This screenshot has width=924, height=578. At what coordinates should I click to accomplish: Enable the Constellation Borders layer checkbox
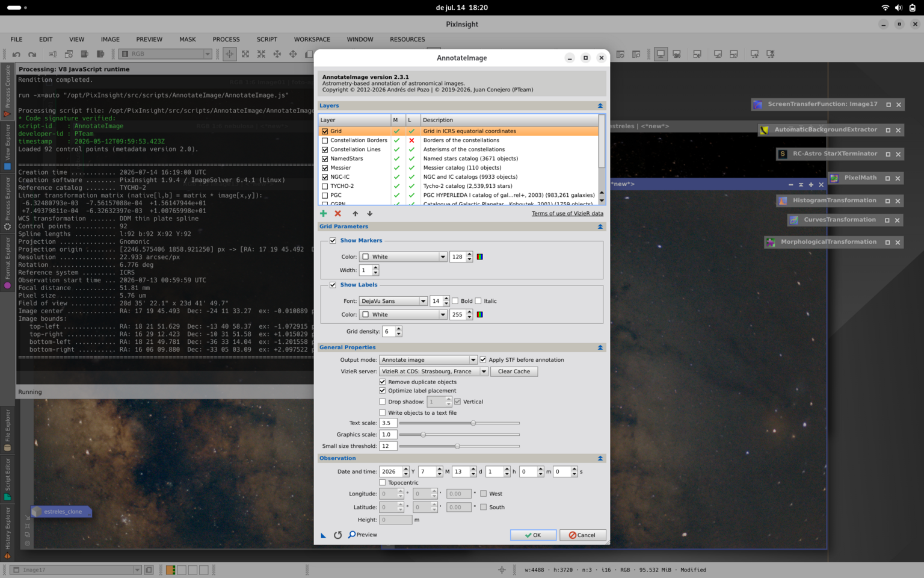point(325,140)
